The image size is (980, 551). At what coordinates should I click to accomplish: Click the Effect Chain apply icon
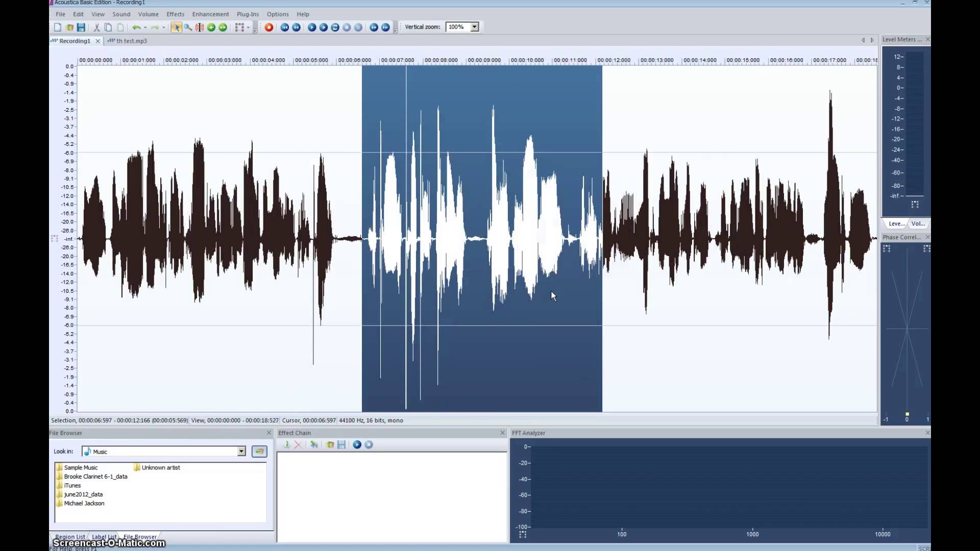pyautogui.click(x=314, y=445)
